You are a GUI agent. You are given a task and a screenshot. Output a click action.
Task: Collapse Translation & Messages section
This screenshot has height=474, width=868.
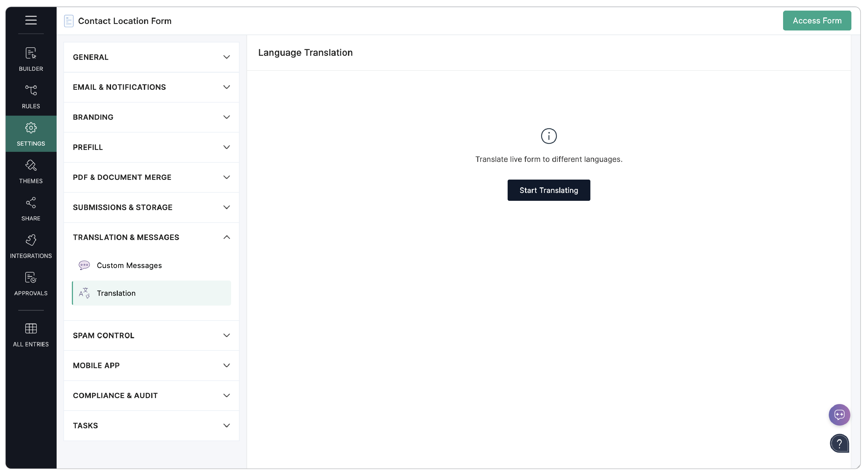(151, 237)
